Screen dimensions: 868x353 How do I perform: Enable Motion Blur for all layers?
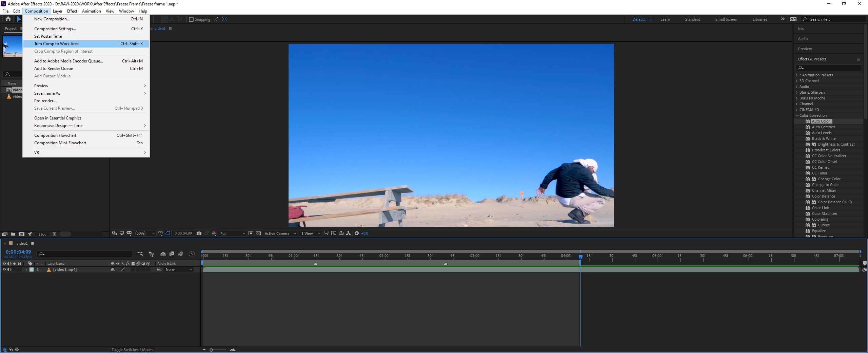pyautogui.click(x=181, y=254)
